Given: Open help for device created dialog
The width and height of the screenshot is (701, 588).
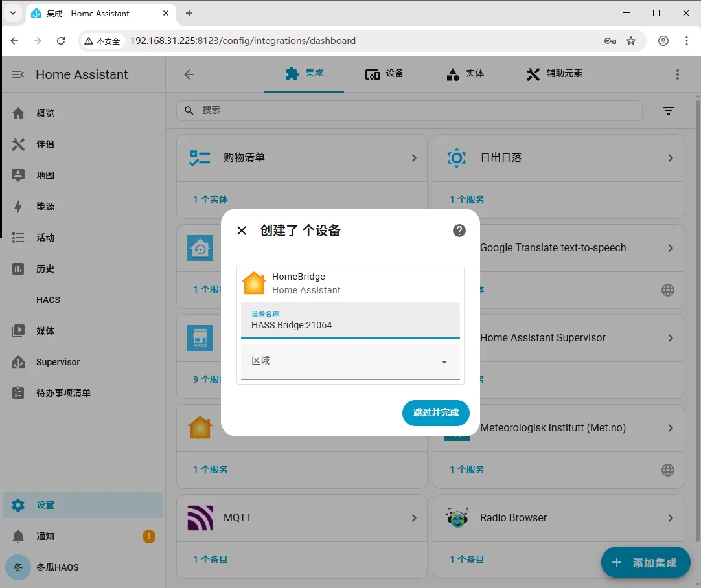Looking at the screenshot, I should click(x=459, y=231).
